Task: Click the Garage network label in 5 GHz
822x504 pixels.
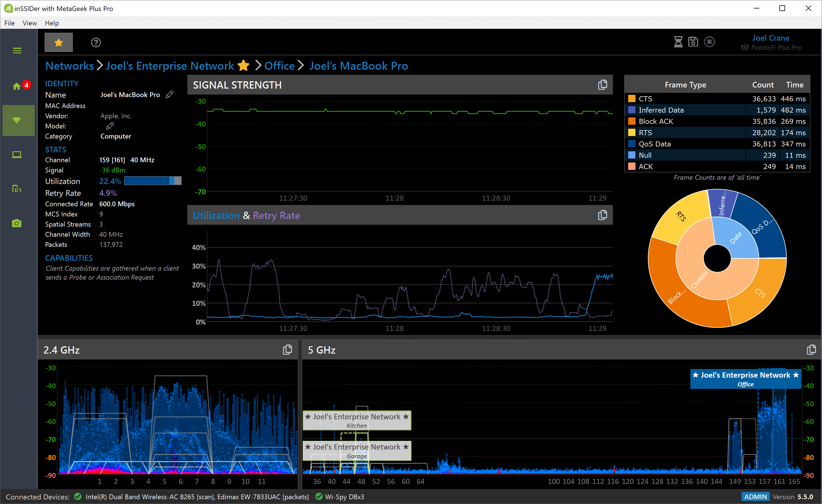Action: click(357, 451)
